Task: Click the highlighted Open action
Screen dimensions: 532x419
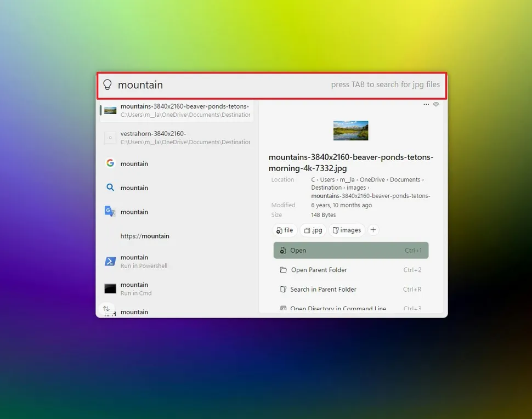Action: pos(350,250)
